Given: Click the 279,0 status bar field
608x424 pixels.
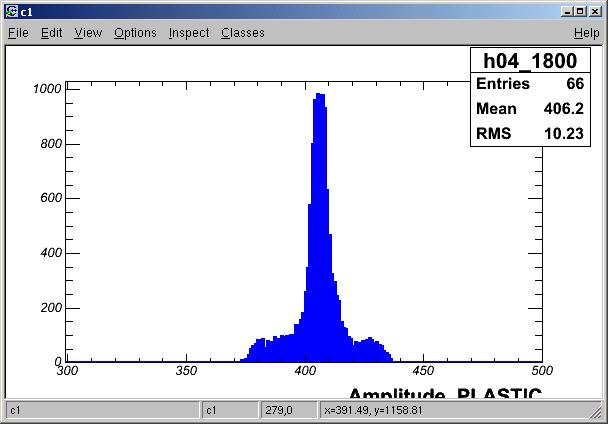Looking at the screenshot, I should tap(288, 410).
